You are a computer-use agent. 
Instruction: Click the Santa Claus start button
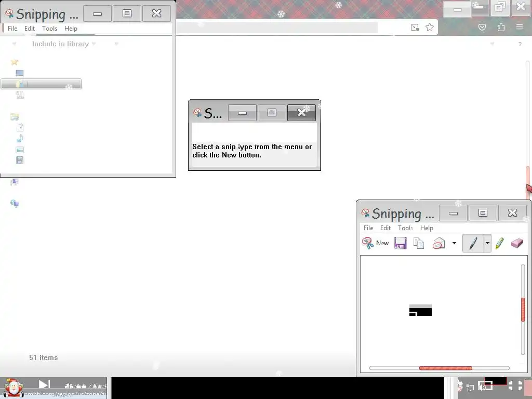point(13,388)
